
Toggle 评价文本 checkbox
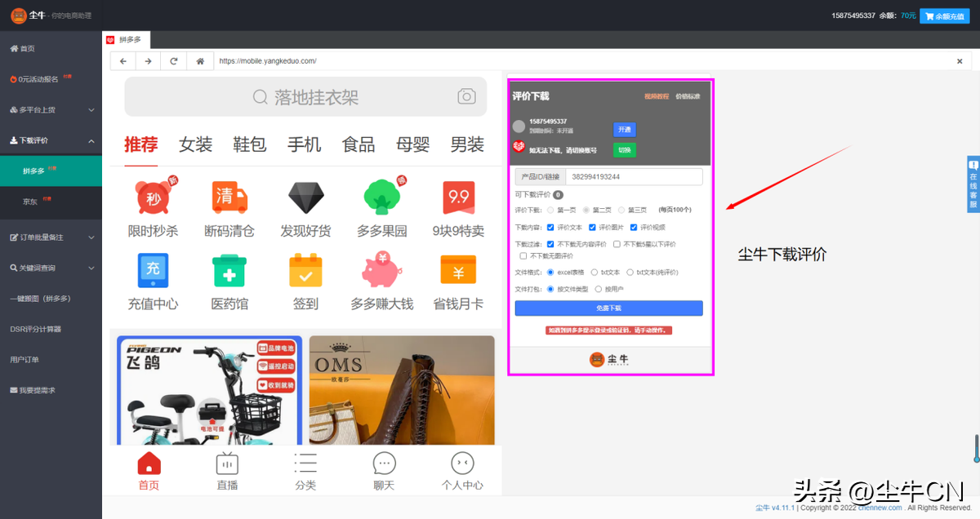click(550, 228)
